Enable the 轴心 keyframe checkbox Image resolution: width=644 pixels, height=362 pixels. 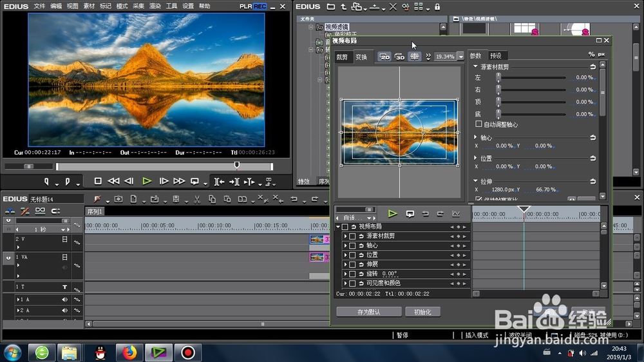click(352, 245)
